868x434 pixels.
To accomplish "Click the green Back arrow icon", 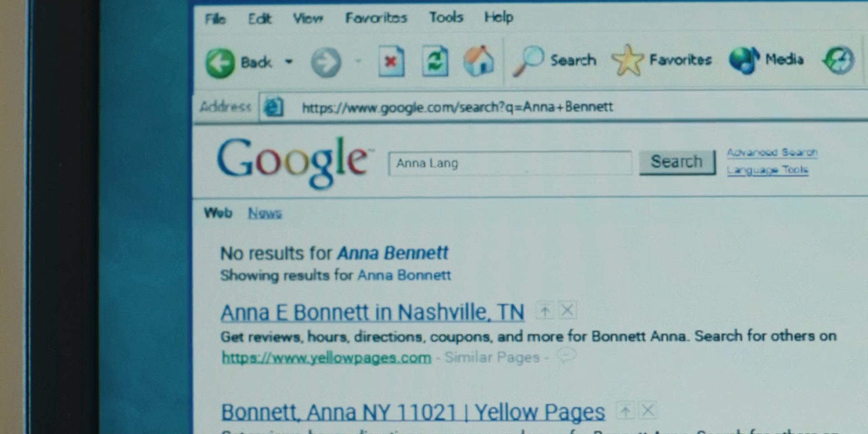I will tap(220, 63).
